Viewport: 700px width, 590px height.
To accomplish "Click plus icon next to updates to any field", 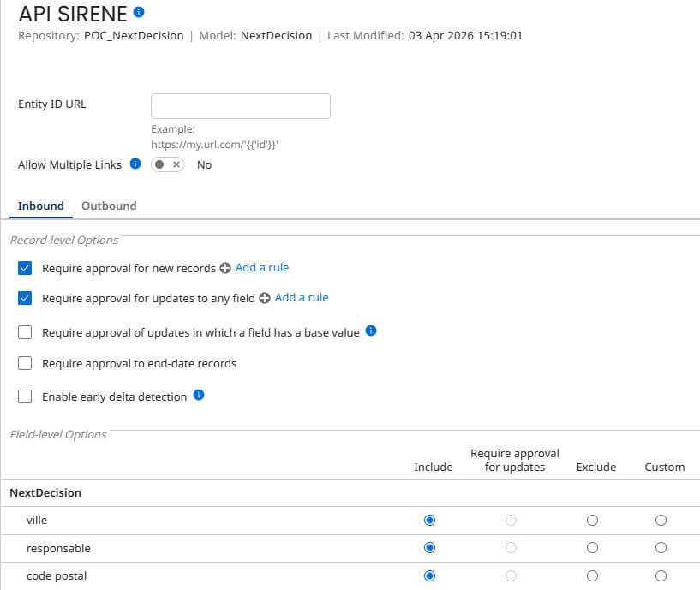I will coord(265,298).
